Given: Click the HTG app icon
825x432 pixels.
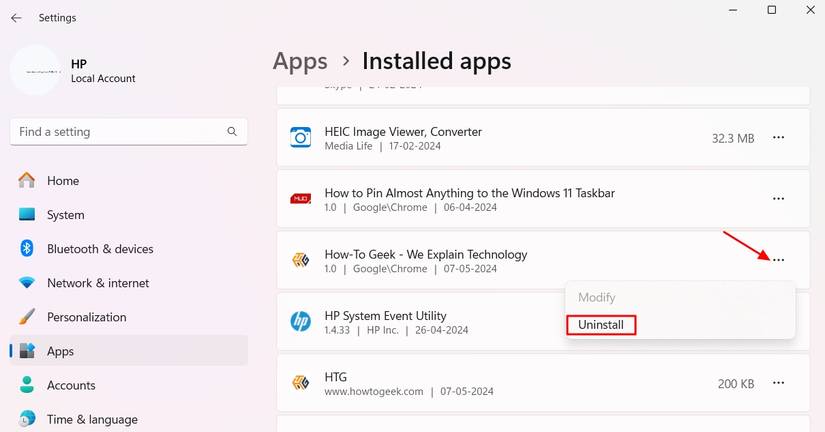Looking at the screenshot, I should tap(300, 383).
